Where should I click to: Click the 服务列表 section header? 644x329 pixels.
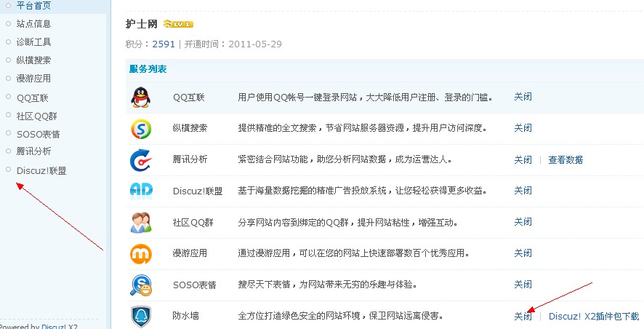[148, 68]
